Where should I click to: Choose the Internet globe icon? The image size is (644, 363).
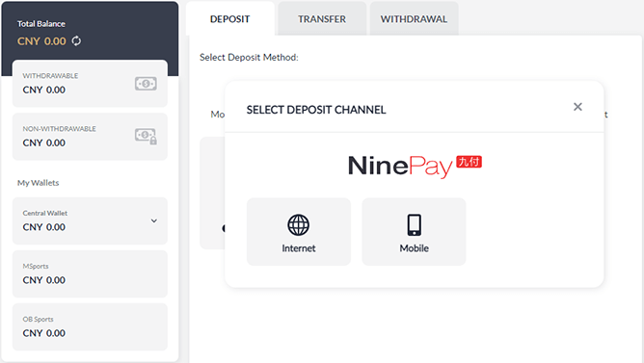299,224
